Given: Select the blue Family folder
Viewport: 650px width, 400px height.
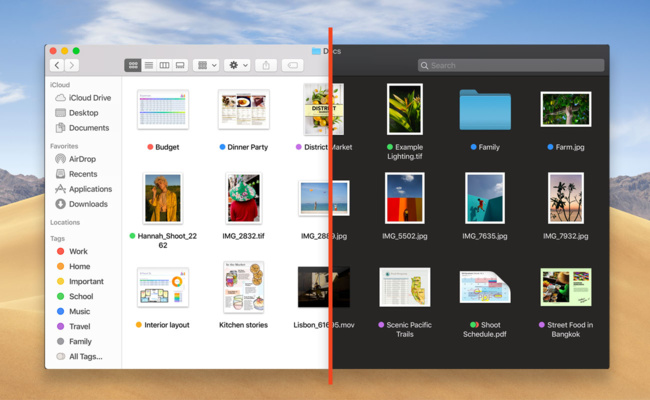Looking at the screenshot, I should point(485,110).
